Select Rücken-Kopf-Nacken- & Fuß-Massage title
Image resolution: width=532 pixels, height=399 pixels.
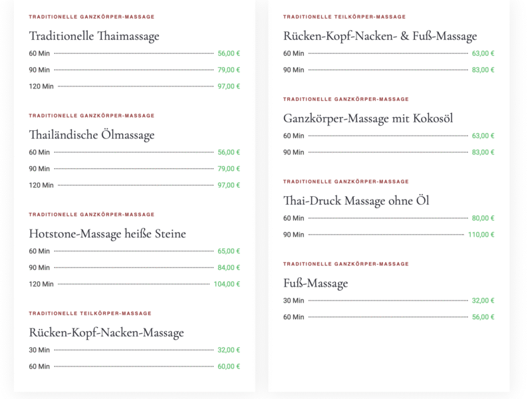[380, 36]
